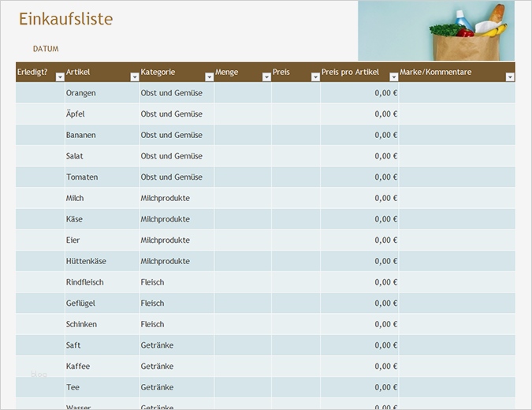Open the Artikel column filter dropdown
Viewport: 532px width, 410px height.
(x=135, y=77)
